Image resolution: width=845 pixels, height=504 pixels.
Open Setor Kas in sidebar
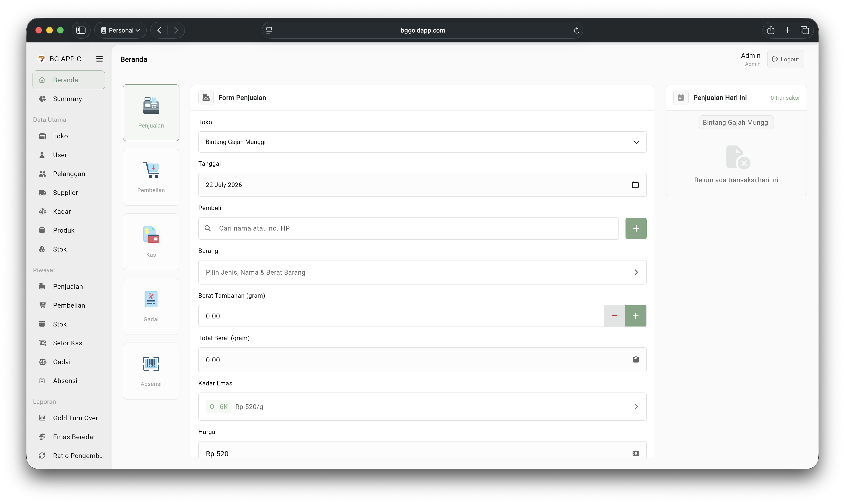69,343
